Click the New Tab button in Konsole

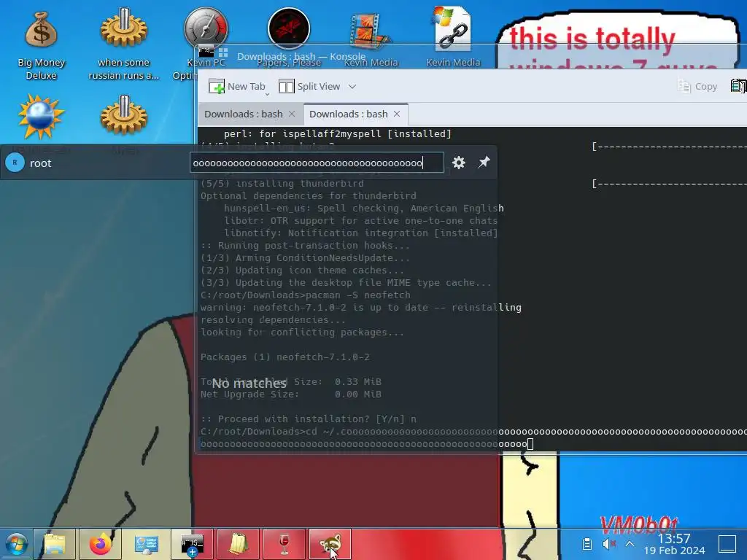tap(237, 86)
